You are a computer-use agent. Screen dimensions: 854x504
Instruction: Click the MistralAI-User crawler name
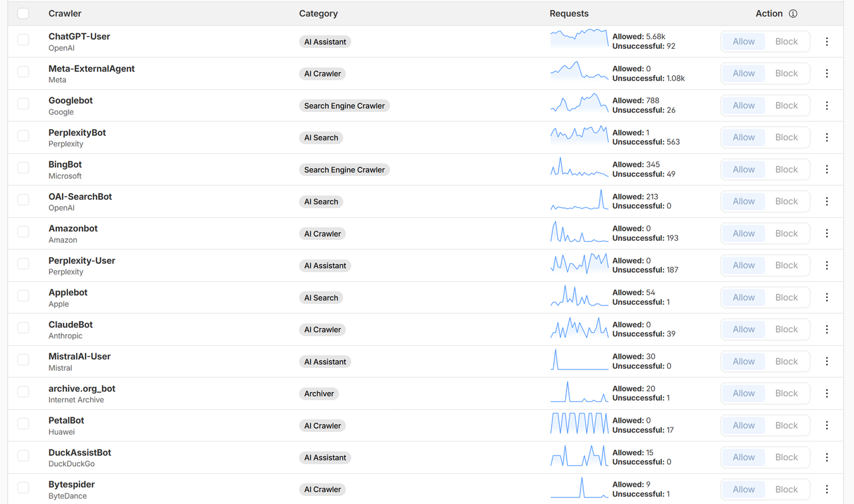pyautogui.click(x=79, y=356)
